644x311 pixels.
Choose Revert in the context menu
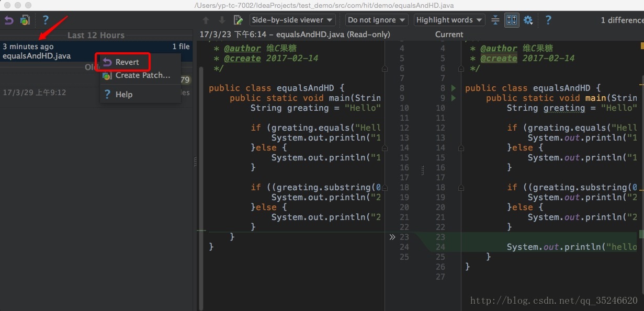point(127,62)
